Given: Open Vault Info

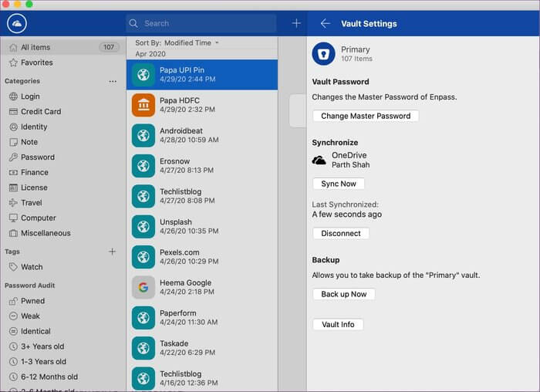Looking at the screenshot, I should (x=338, y=325).
